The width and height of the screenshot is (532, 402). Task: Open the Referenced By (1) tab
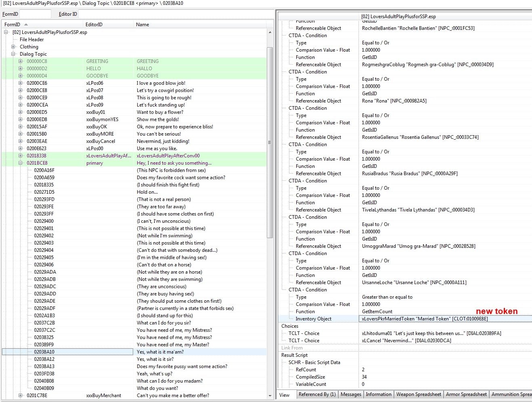317,394
